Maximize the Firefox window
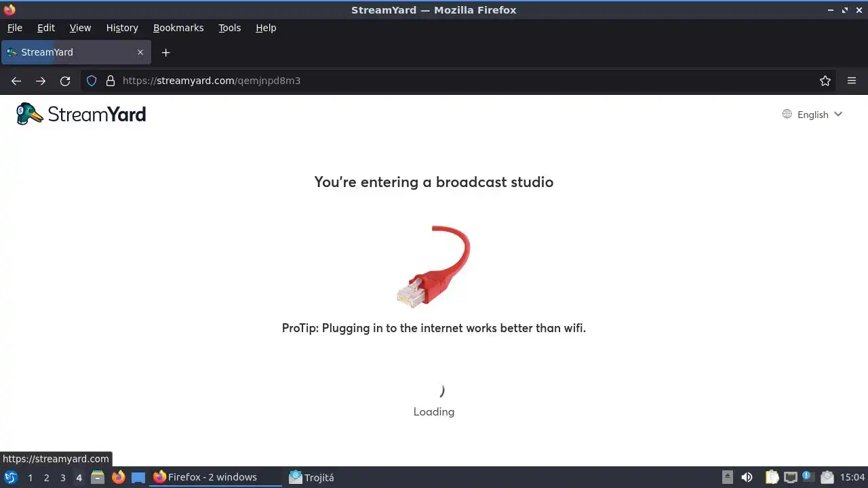 [845, 10]
